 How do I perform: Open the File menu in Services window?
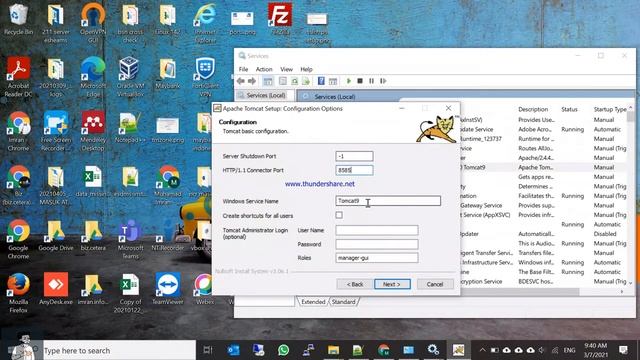[243, 69]
